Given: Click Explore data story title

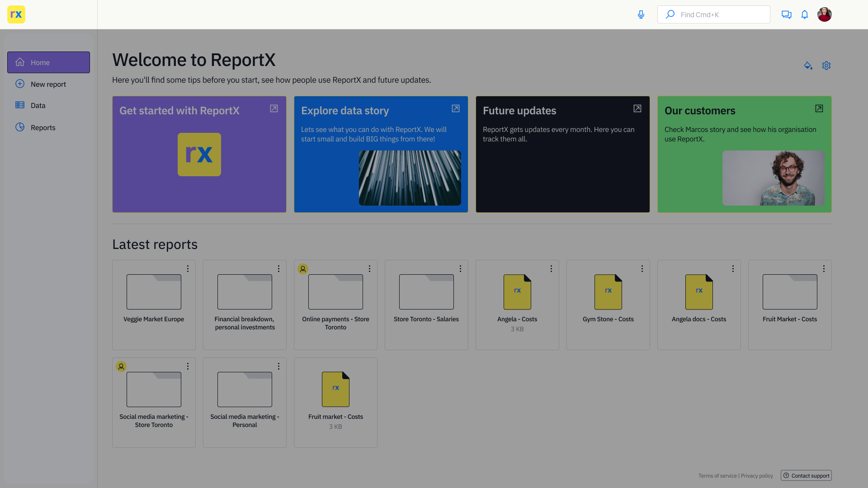Looking at the screenshot, I should click(x=345, y=111).
